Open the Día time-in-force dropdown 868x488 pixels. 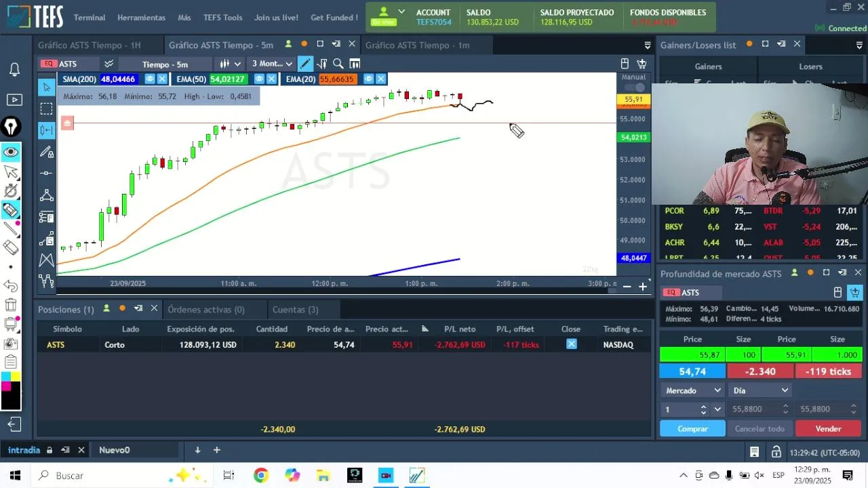pos(759,390)
